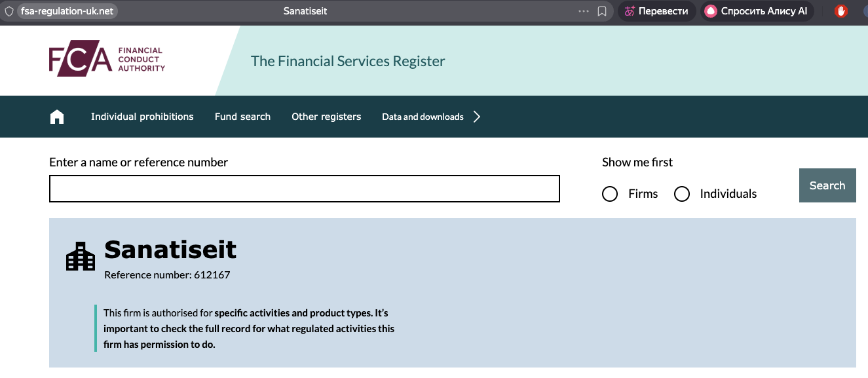The width and height of the screenshot is (868, 378).
Task: Click The Financial Services Register title
Action: [348, 62]
